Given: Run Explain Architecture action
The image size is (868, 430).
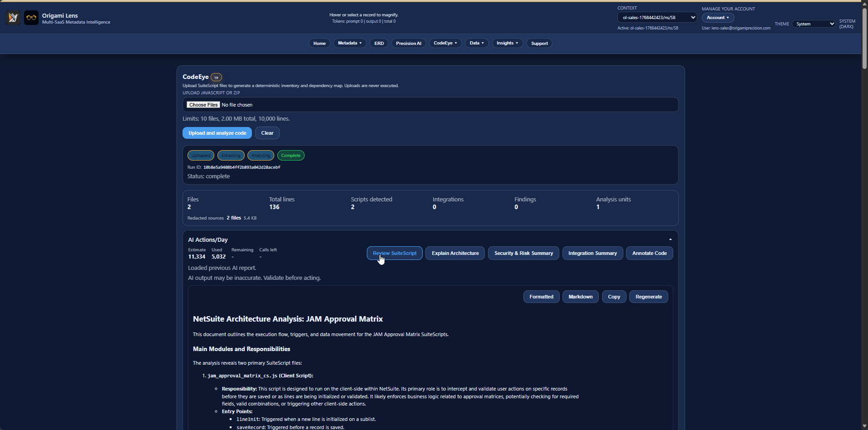Looking at the screenshot, I should click(x=455, y=253).
